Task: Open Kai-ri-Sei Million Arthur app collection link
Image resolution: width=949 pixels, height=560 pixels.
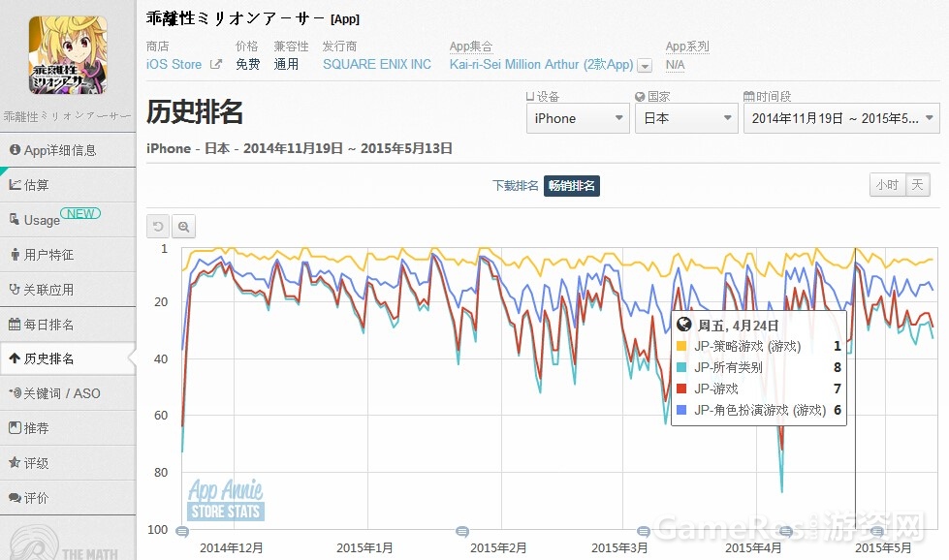Action: [x=541, y=64]
